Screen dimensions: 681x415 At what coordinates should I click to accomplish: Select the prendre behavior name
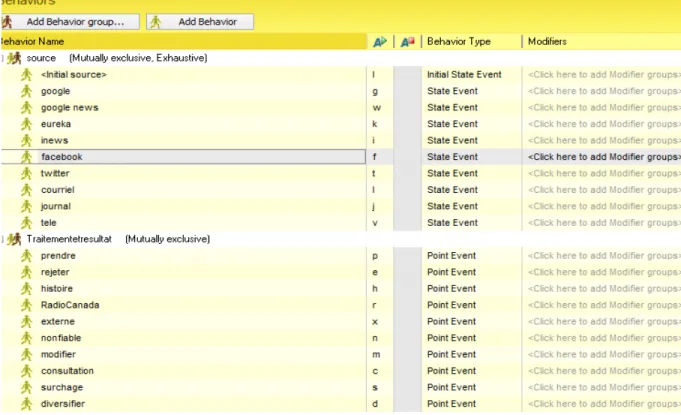point(58,256)
